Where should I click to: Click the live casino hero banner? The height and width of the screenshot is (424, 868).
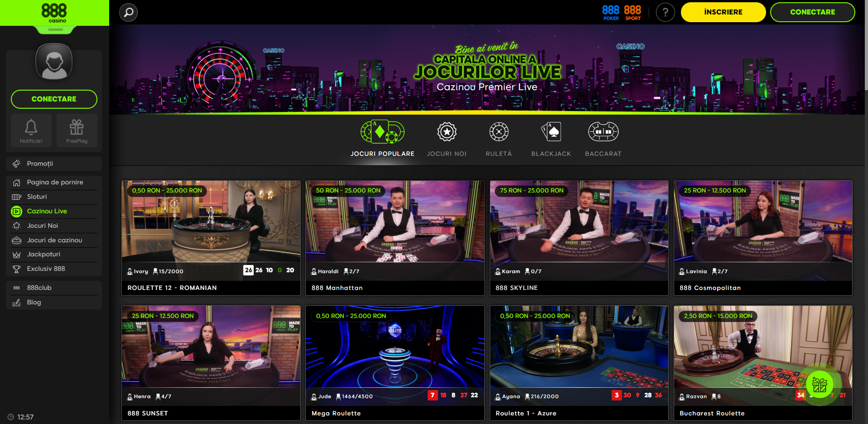tap(487, 69)
